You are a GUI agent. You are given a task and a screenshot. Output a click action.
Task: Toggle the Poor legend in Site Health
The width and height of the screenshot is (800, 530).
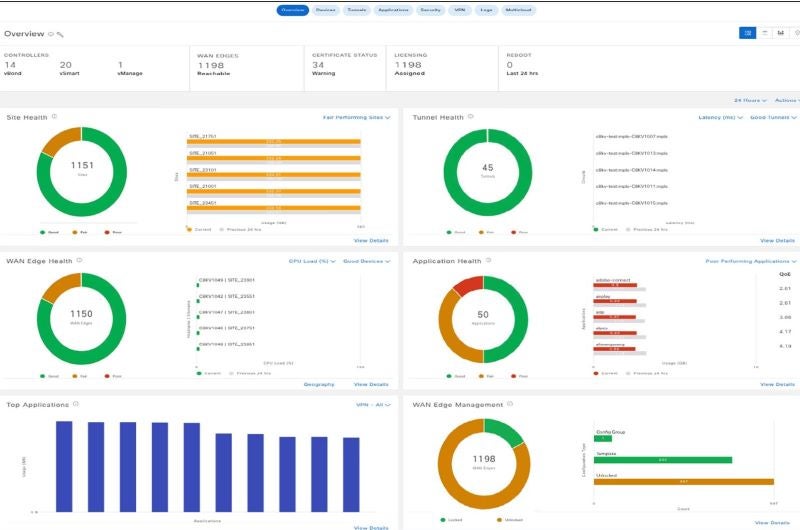[x=113, y=232]
